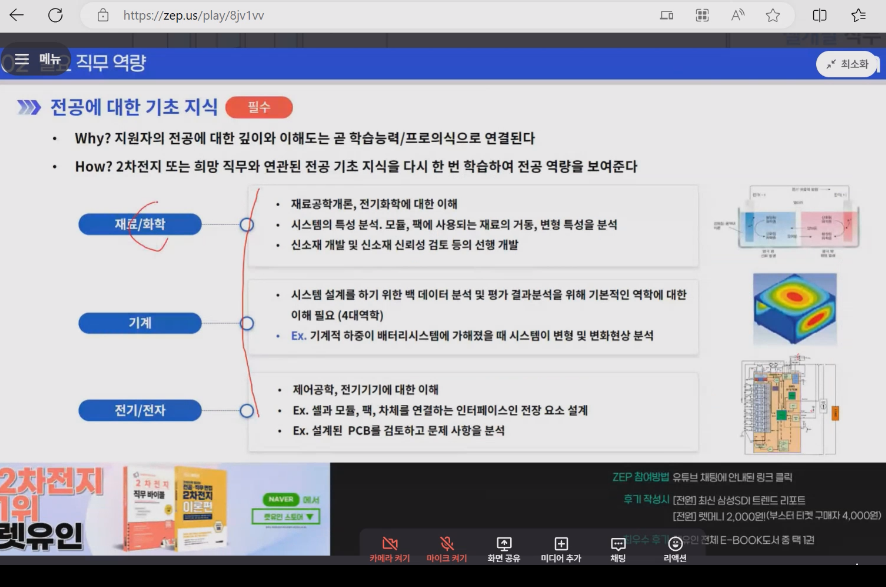Open browser split screen view
Image resolution: width=886 pixels, height=587 pixels.
click(x=820, y=15)
